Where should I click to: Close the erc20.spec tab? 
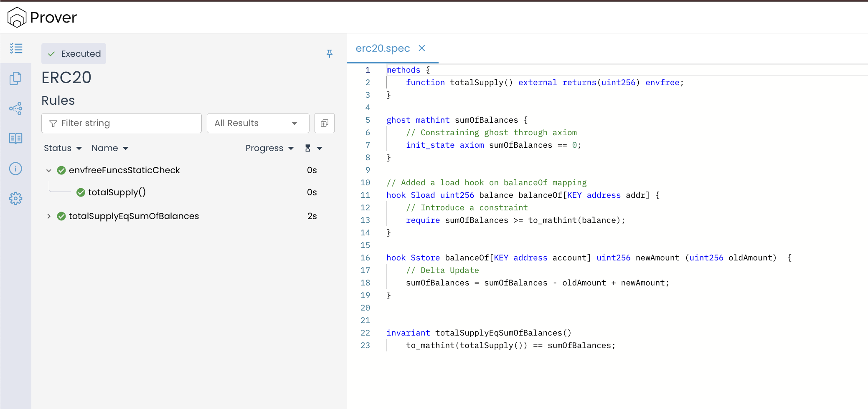pyautogui.click(x=422, y=48)
